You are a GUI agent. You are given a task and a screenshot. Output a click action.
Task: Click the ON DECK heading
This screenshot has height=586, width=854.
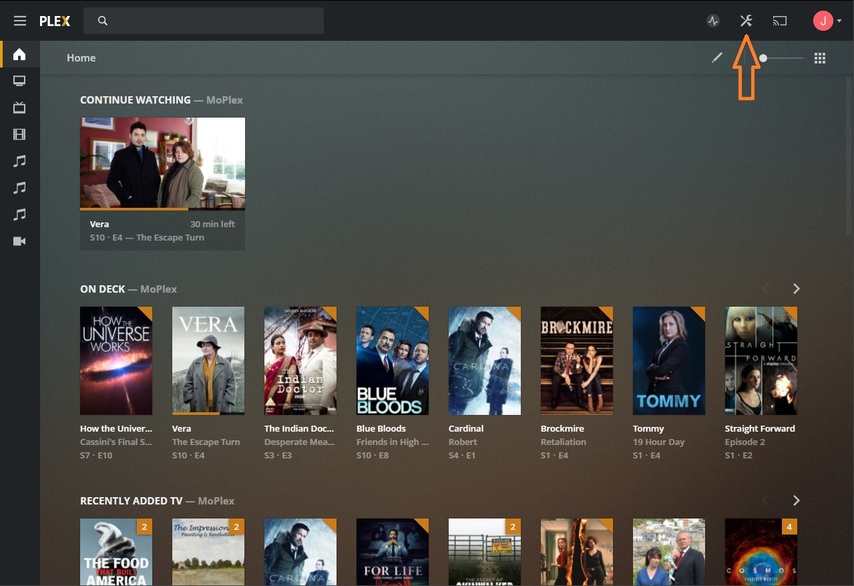click(102, 289)
